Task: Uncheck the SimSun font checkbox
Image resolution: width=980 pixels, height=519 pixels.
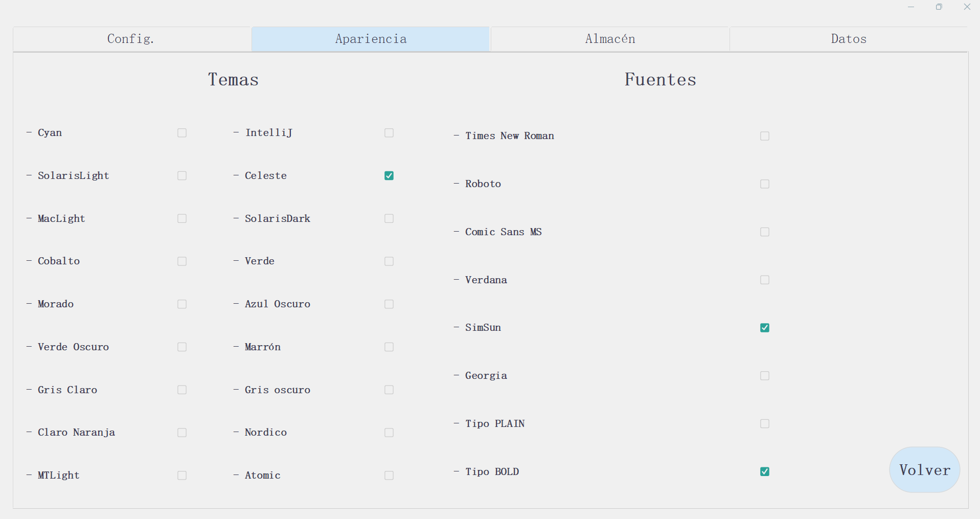Action: click(765, 328)
